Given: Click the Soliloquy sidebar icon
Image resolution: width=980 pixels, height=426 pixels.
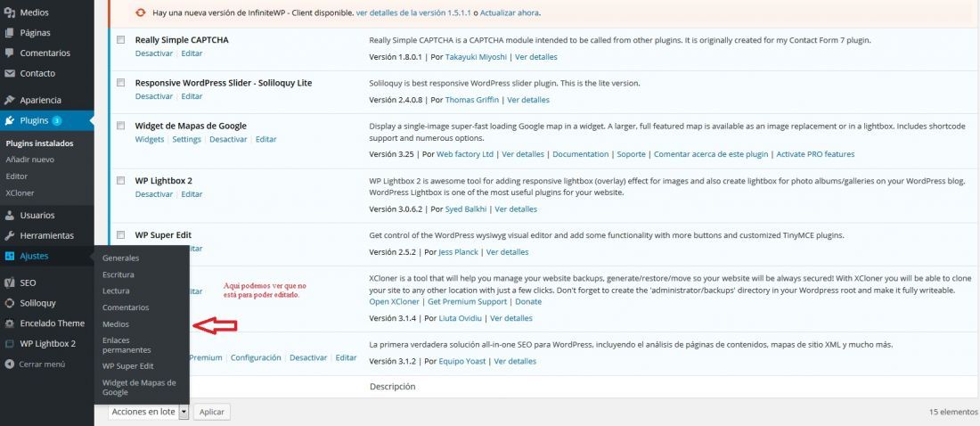Looking at the screenshot, I should [10, 303].
